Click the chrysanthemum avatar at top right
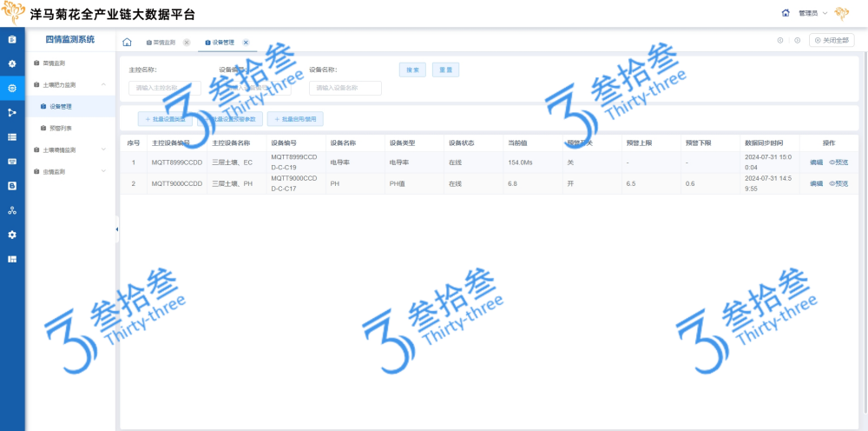Screen dimensions: 868x431 (x=842, y=13)
